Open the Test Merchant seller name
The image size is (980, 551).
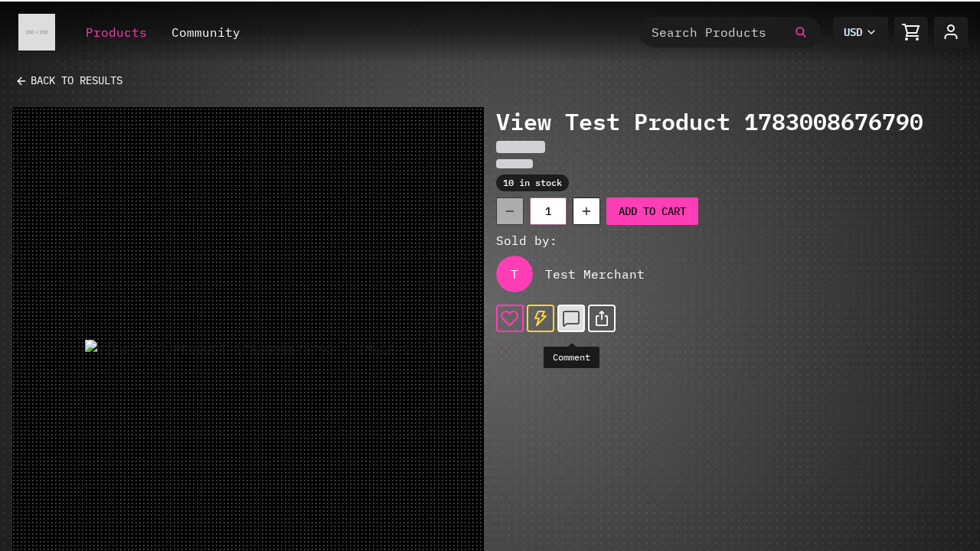coord(595,274)
